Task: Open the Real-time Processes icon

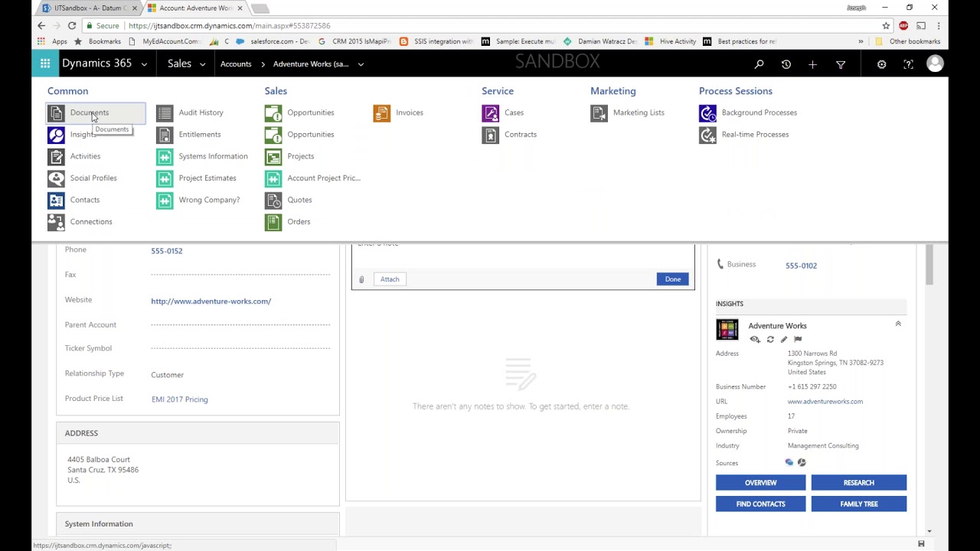Action: coord(707,135)
